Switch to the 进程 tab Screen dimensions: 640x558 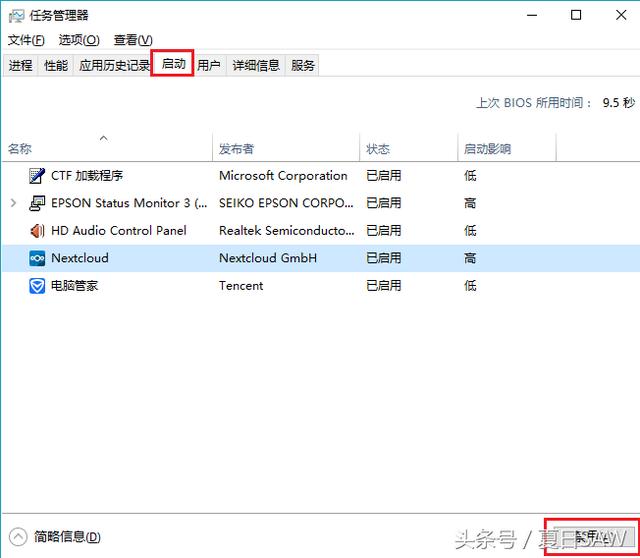pos(20,66)
